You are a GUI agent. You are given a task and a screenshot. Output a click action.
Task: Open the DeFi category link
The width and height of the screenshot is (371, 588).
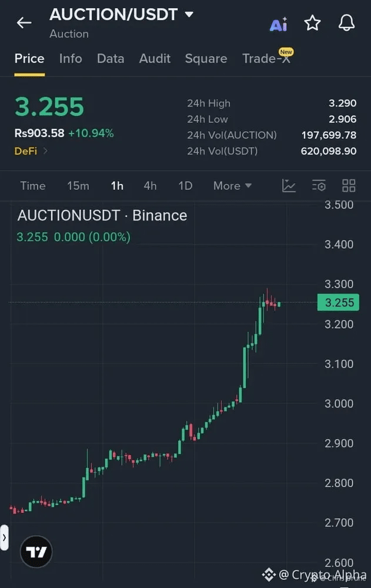pos(31,151)
